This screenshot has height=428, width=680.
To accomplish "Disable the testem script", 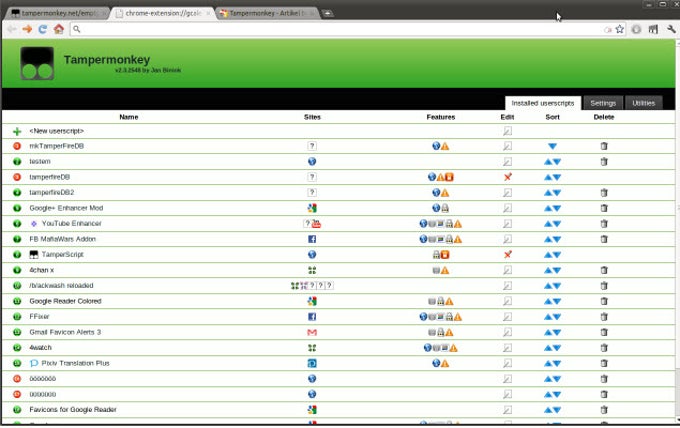I will (x=17, y=162).
